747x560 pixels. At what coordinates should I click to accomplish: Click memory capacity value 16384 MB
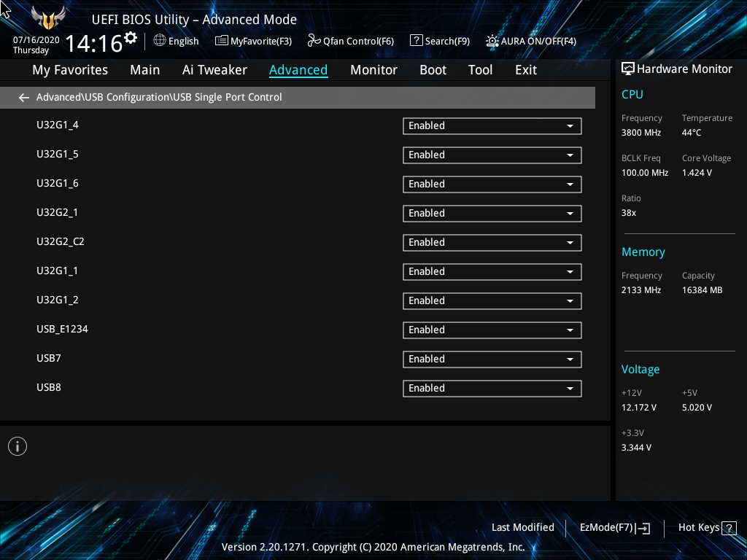click(x=703, y=290)
